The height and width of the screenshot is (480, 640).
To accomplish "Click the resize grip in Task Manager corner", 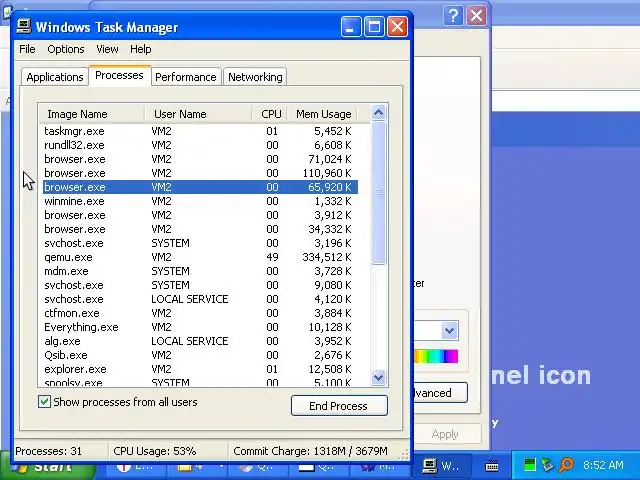I will [x=403, y=454].
